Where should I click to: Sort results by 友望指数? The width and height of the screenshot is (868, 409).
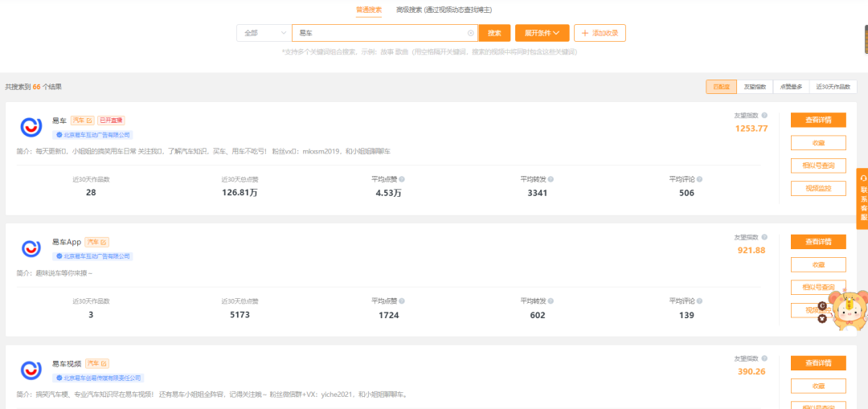755,87
